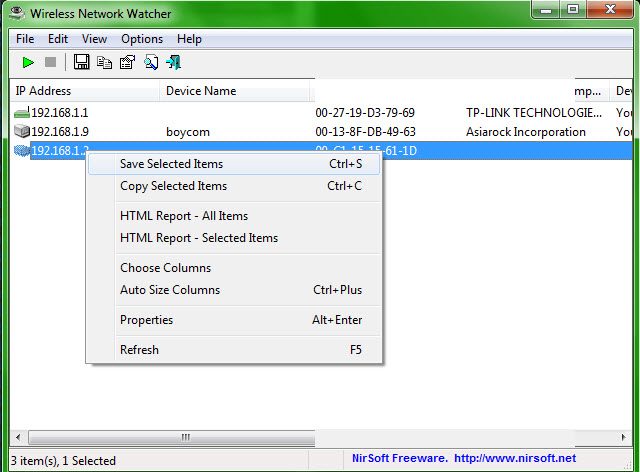Select HTML Report - All Items
Screen dimensions: 640x472
click(x=184, y=216)
